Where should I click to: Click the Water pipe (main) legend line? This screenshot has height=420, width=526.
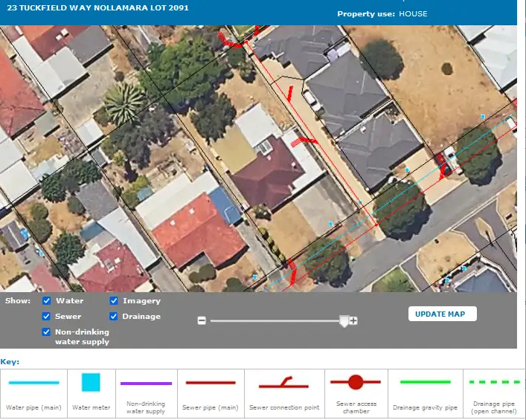coord(34,382)
